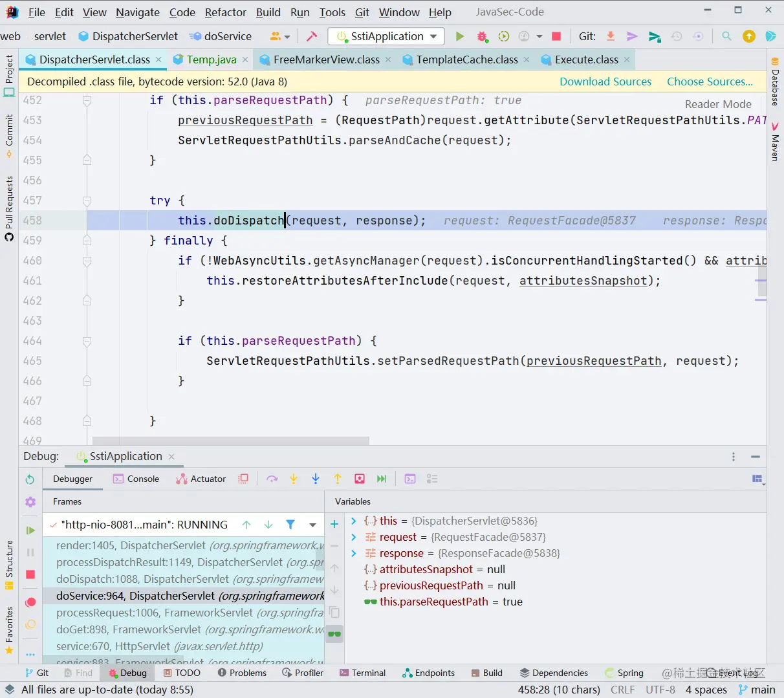Click the main Git branch in status bar
The width and height of the screenshot is (784, 698).
(757, 690)
